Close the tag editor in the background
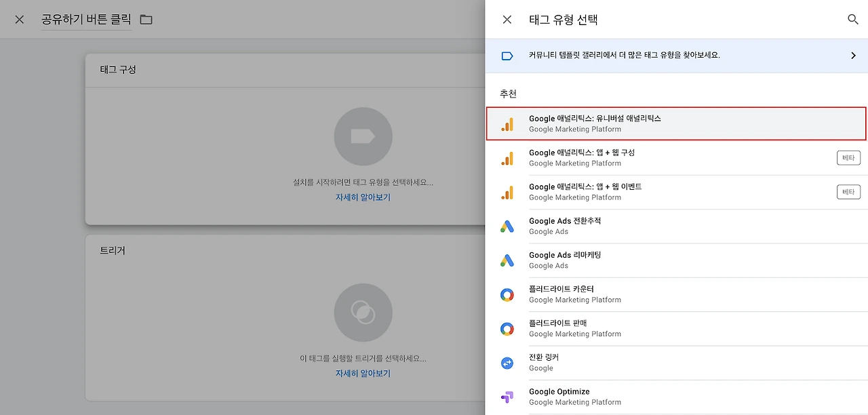The height and width of the screenshot is (415, 868). tap(20, 20)
